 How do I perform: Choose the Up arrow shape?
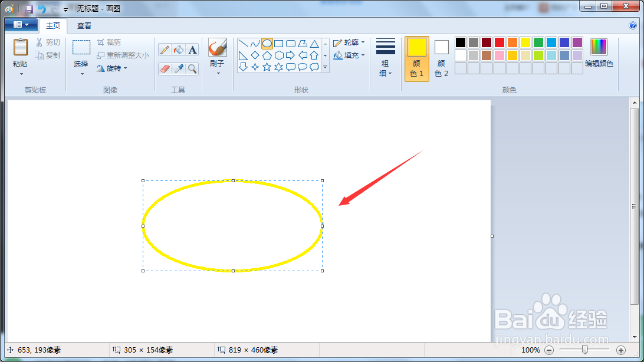(314, 55)
